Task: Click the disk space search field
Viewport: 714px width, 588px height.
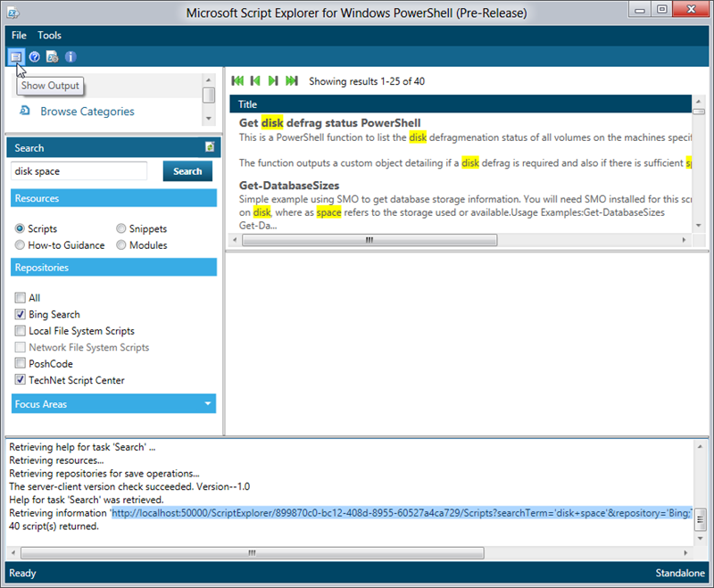Action: tap(79, 171)
